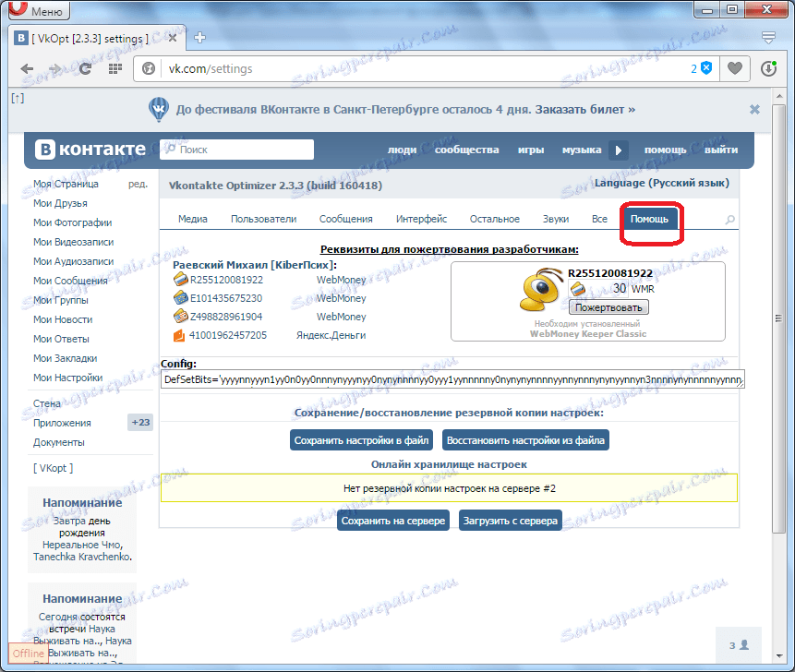
Task: Select the Помощь tab
Action: (x=649, y=219)
